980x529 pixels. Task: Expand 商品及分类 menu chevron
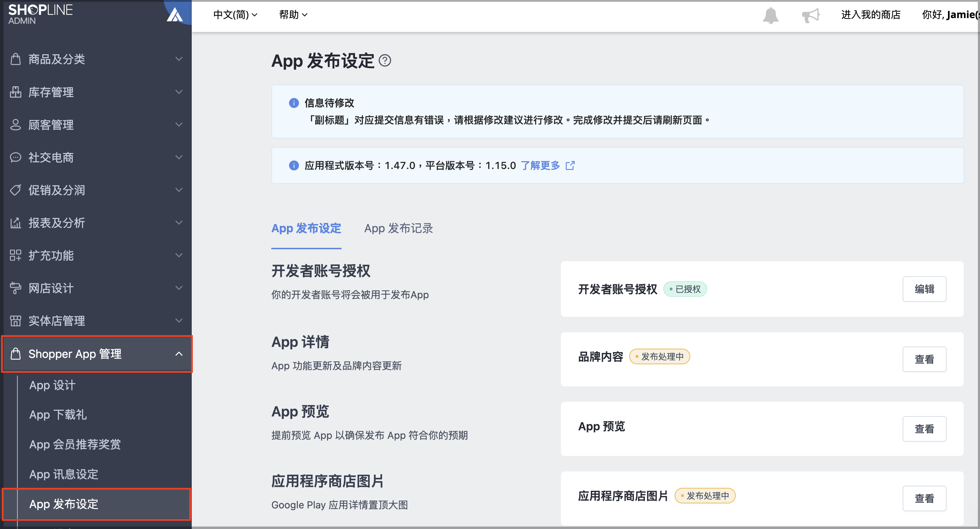point(179,59)
